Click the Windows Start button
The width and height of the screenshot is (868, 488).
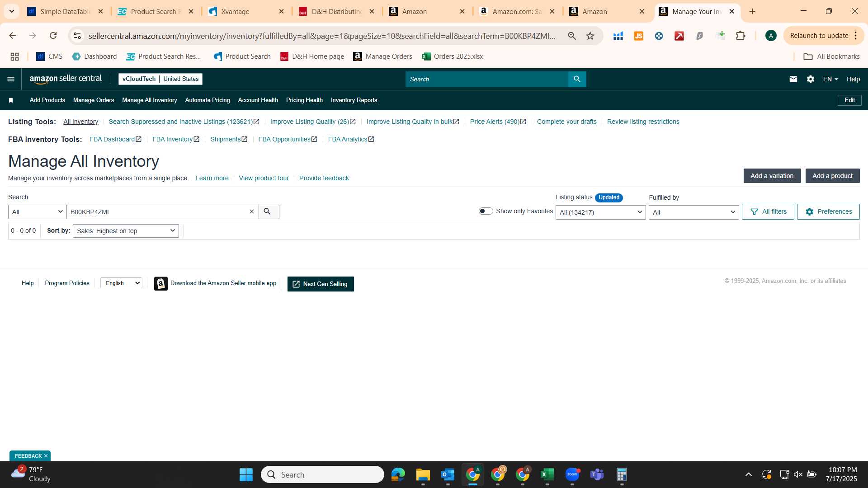pos(246,474)
